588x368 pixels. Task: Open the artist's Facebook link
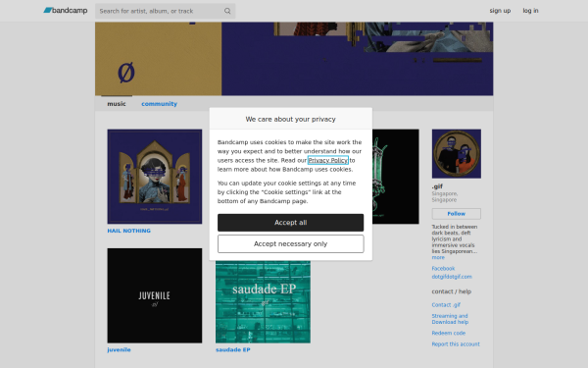click(x=443, y=269)
